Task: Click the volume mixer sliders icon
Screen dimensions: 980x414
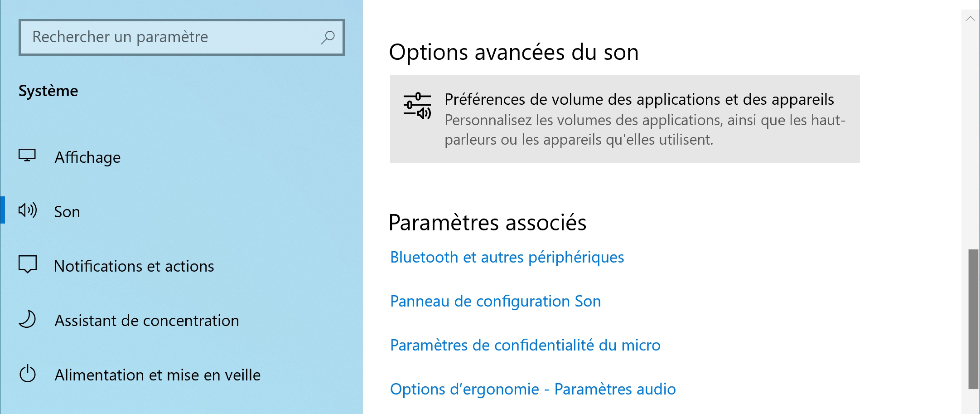Action: coord(417,106)
